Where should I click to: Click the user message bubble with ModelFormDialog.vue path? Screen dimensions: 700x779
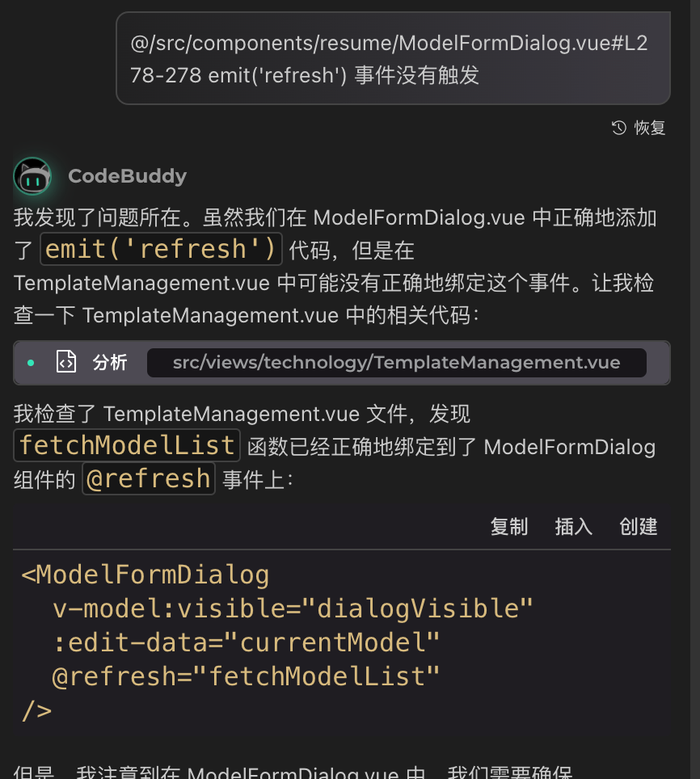coord(393,58)
